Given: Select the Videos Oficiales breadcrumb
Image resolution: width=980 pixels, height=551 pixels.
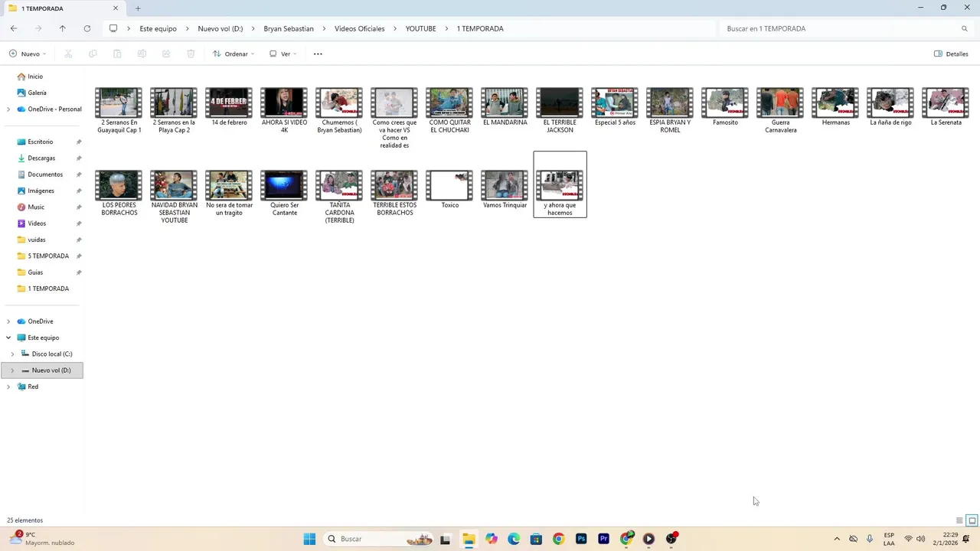Looking at the screenshot, I should 360,28.
